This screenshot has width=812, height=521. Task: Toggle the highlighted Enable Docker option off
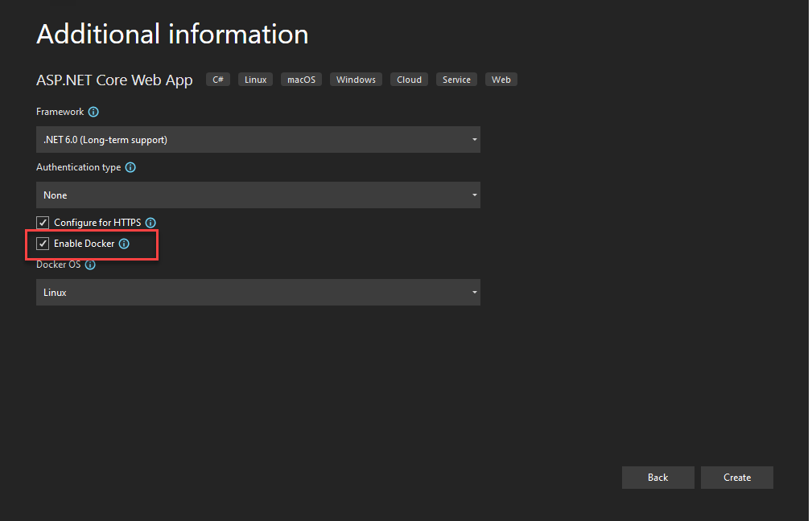[x=42, y=243]
